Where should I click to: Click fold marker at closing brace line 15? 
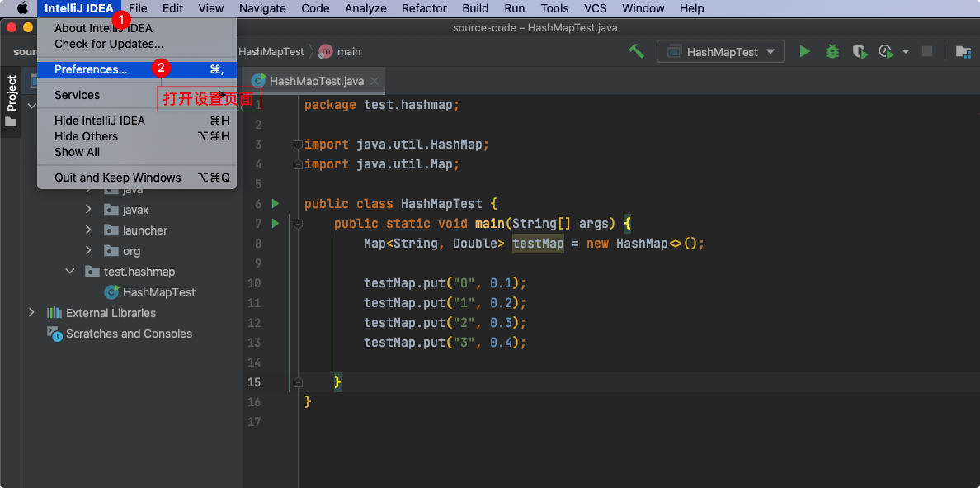pos(298,381)
